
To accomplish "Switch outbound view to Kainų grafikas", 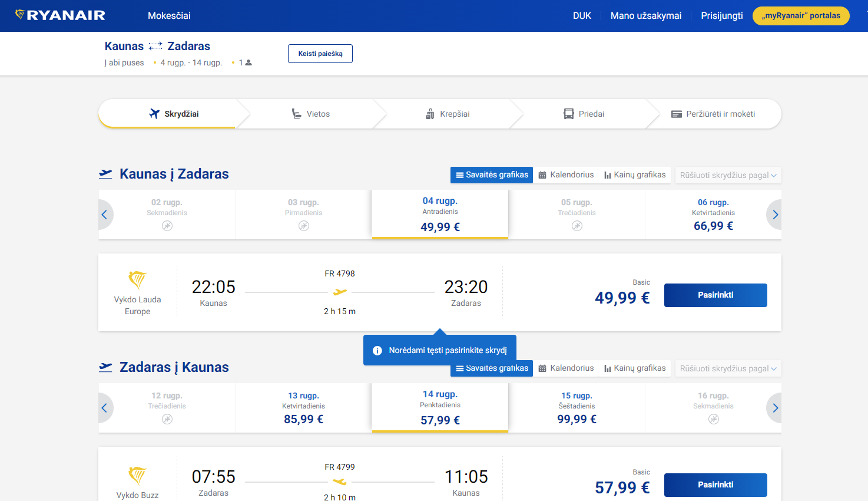I will (x=634, y=175).
